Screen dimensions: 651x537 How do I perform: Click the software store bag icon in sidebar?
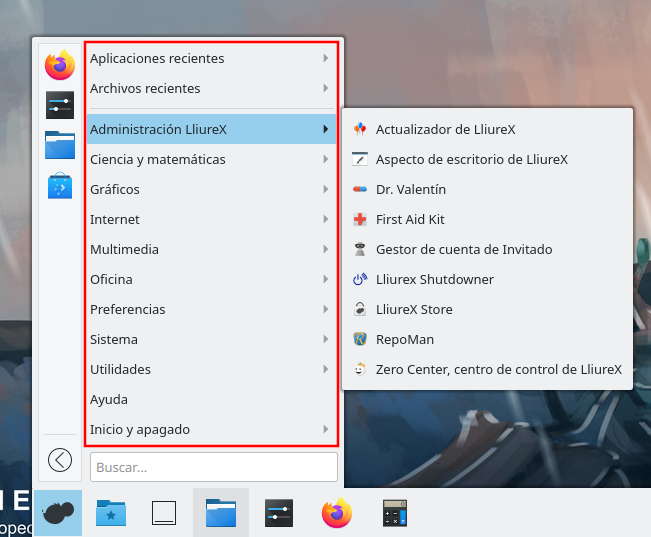pos(60,185)
